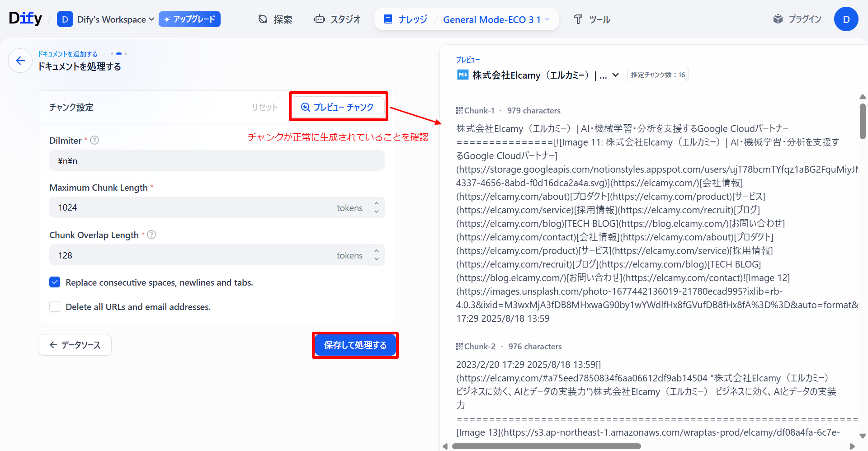Enable Delete all URLs and email addresses
The height and width of the screenshot is (451, 868).
(x=54, y=306)
